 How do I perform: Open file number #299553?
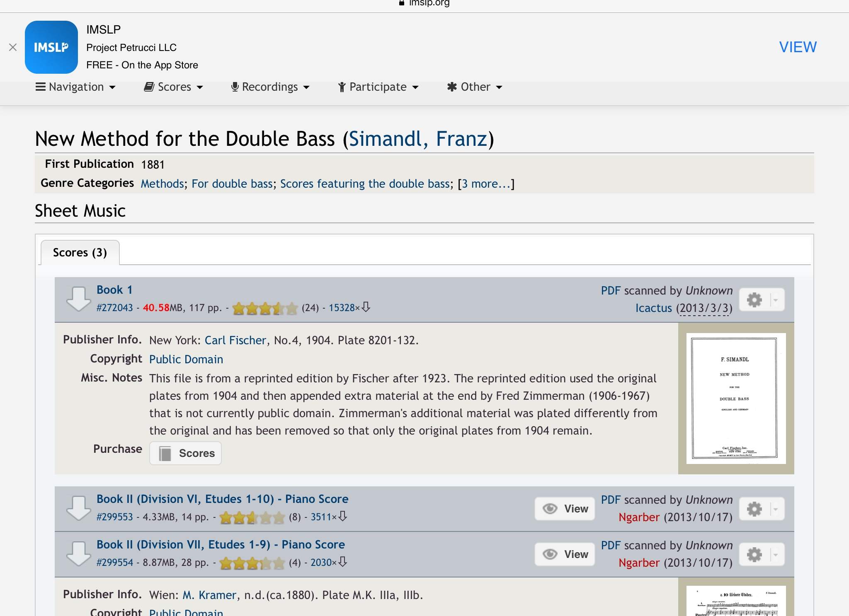115,517
